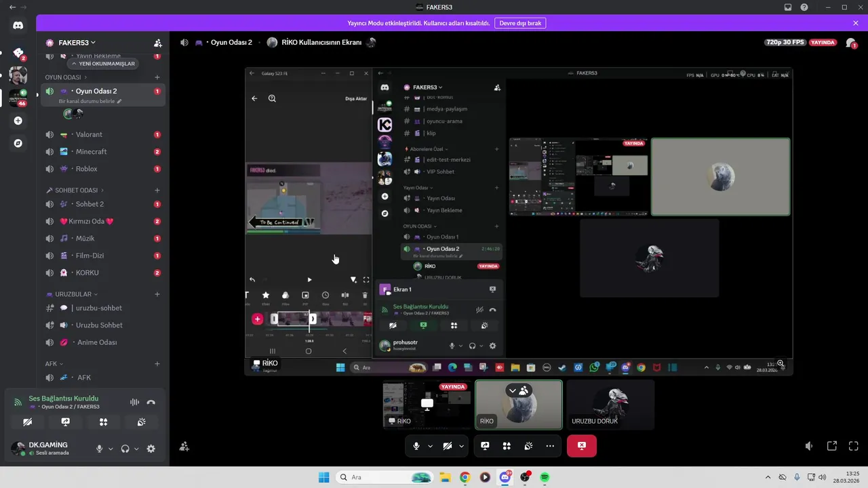
Task: Join the Minecraft voice channel
Action: point(102,152)
